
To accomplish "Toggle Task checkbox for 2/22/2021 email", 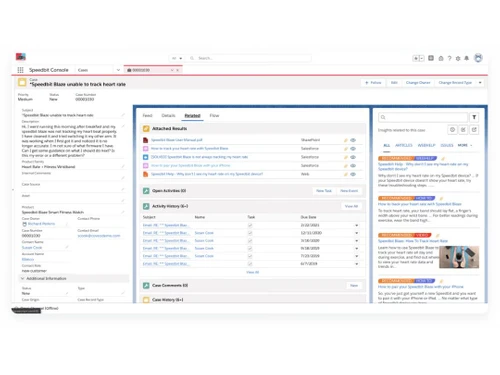I will click(250, 225).
